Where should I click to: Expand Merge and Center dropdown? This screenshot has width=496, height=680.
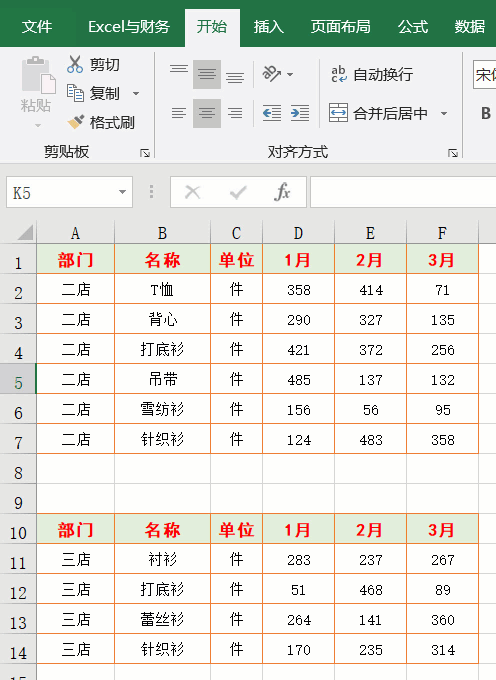(x=444, y=114)
